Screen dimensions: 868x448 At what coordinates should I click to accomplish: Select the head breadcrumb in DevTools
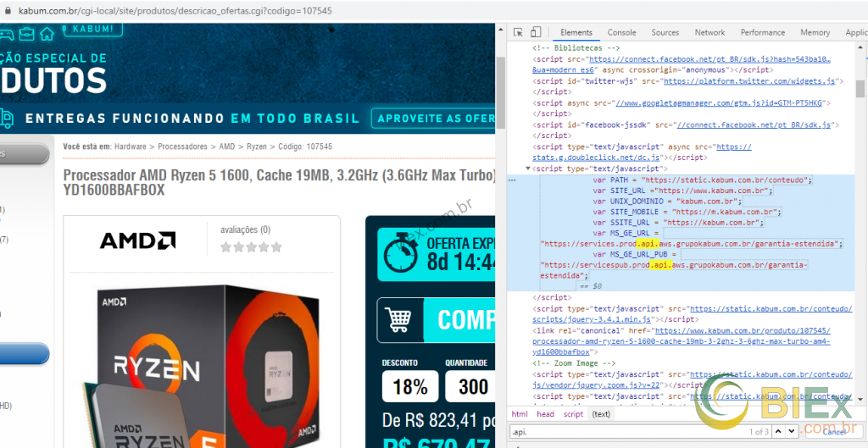545,414
